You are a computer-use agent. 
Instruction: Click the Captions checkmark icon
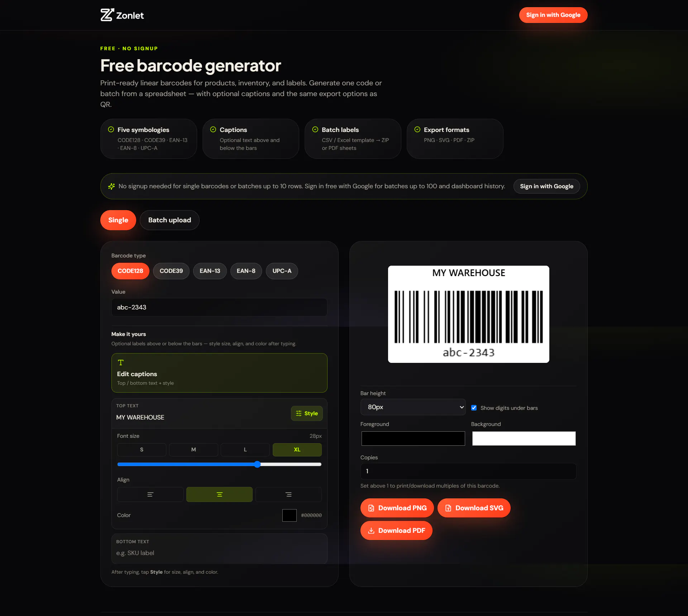[213, 129]
